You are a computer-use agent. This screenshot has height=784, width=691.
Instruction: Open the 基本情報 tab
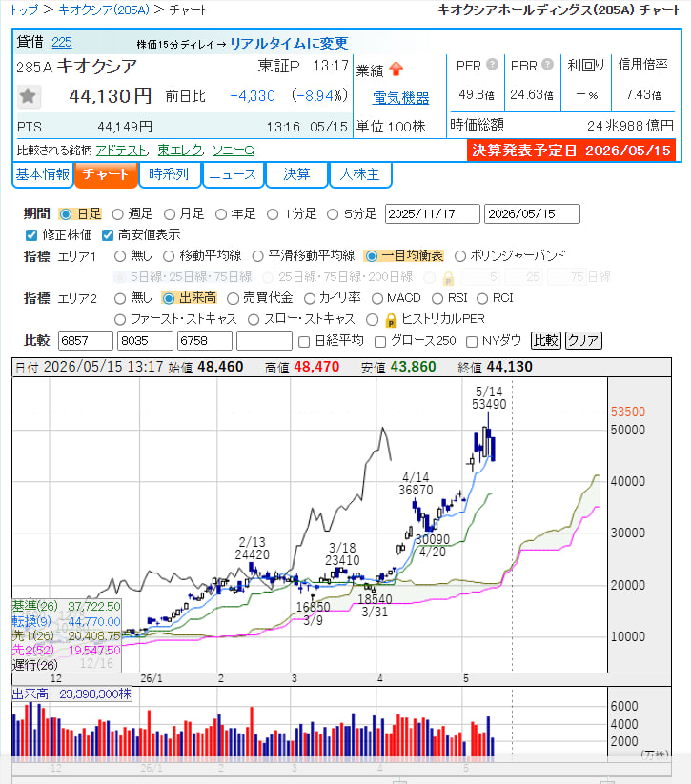pyautogui.click(x=43, y=174)
